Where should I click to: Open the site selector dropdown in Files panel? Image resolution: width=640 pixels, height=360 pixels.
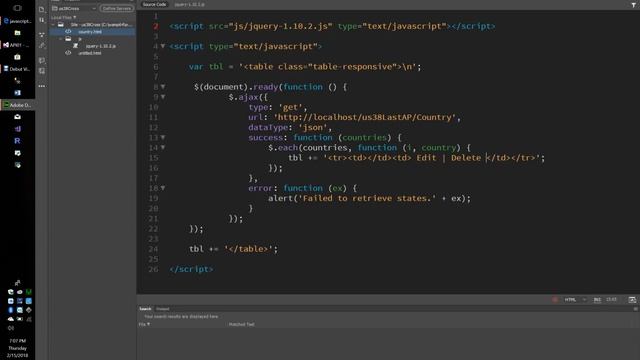(74, 8)
